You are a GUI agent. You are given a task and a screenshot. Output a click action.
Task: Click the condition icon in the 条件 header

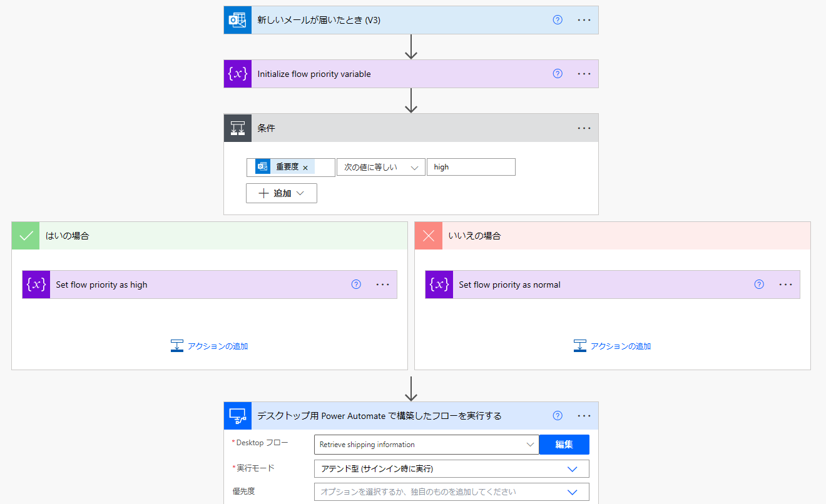pyautogui.click(x=238, y=128)
